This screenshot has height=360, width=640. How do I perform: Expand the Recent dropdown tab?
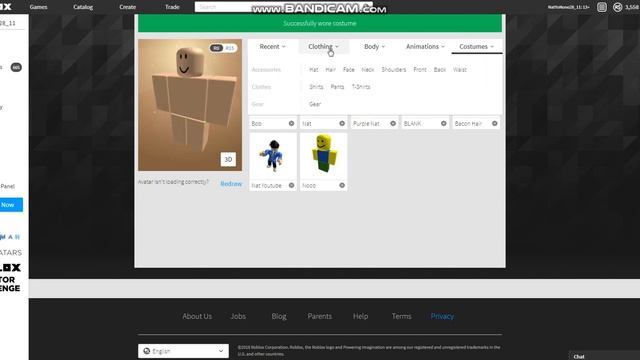pyautogui.click(x=272, y=47)
